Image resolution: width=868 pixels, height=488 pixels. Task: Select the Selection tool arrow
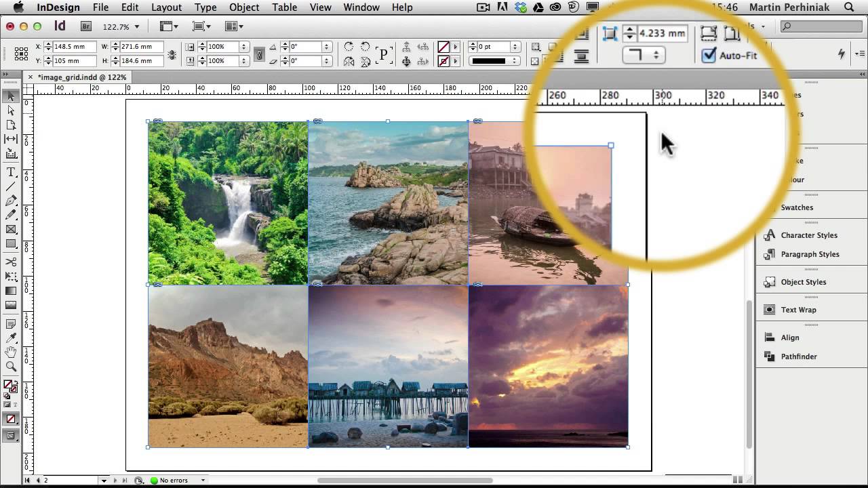[x=11, y=96]
